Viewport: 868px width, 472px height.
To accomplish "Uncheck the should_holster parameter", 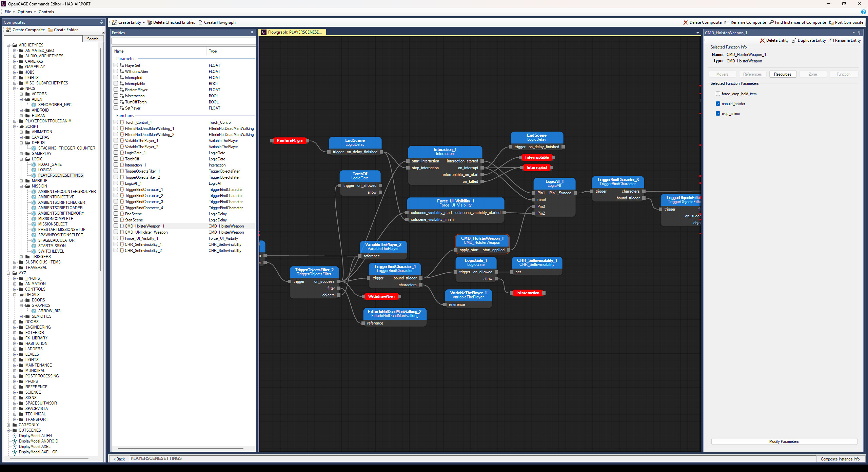I will coord(718,103).
